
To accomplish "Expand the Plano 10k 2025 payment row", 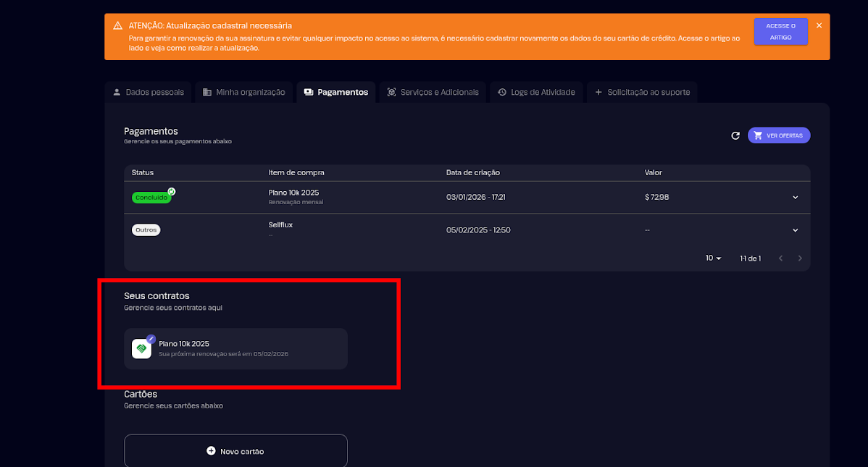I will [x=795, y=198].
